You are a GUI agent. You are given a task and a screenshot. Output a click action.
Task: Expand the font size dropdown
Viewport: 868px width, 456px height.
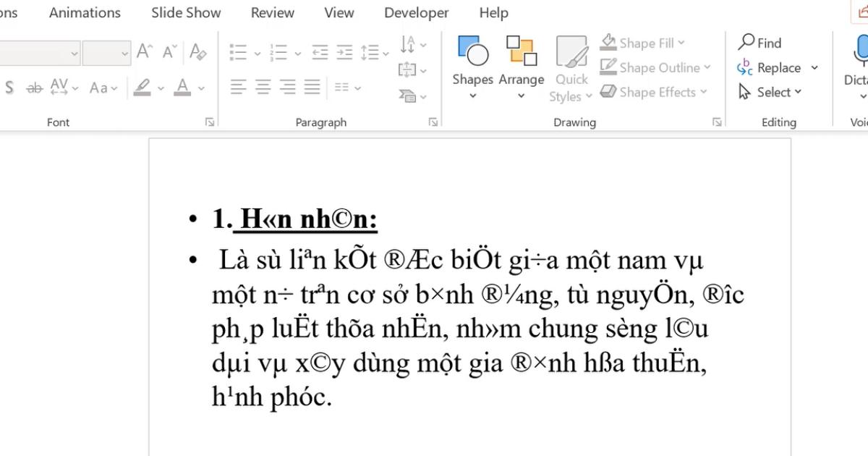click(x=125, y=53)
